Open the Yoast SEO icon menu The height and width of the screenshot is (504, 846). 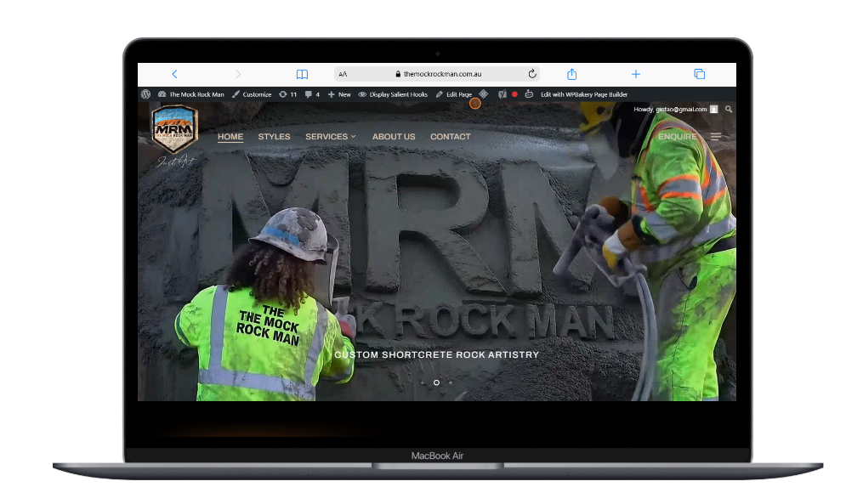(502, 94)
